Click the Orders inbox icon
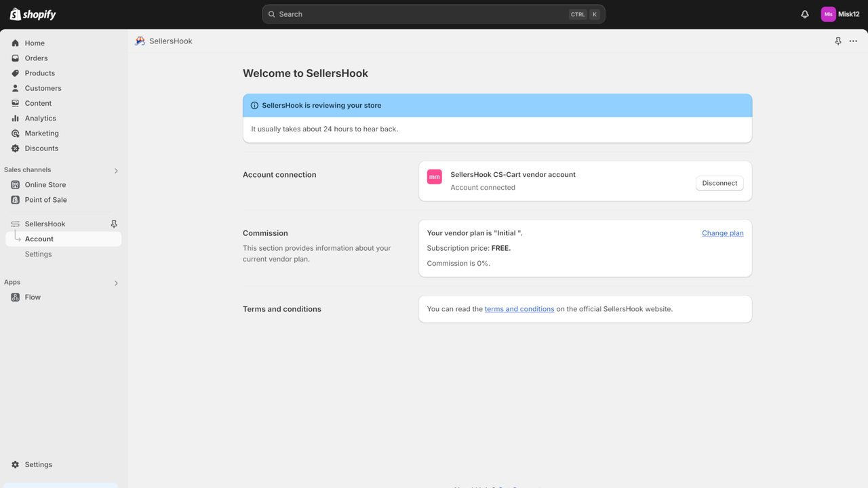868x488 pixels. click(16, 58)
